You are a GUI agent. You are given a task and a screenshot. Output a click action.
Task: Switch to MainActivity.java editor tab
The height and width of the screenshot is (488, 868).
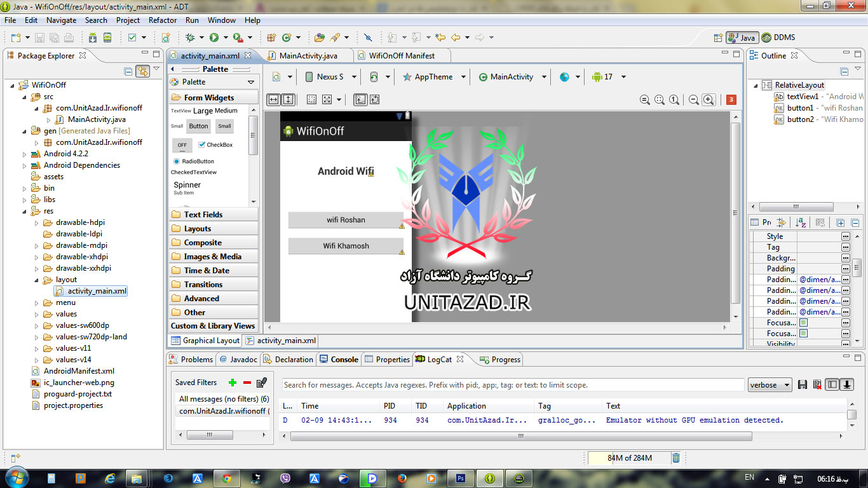[308, 56]
